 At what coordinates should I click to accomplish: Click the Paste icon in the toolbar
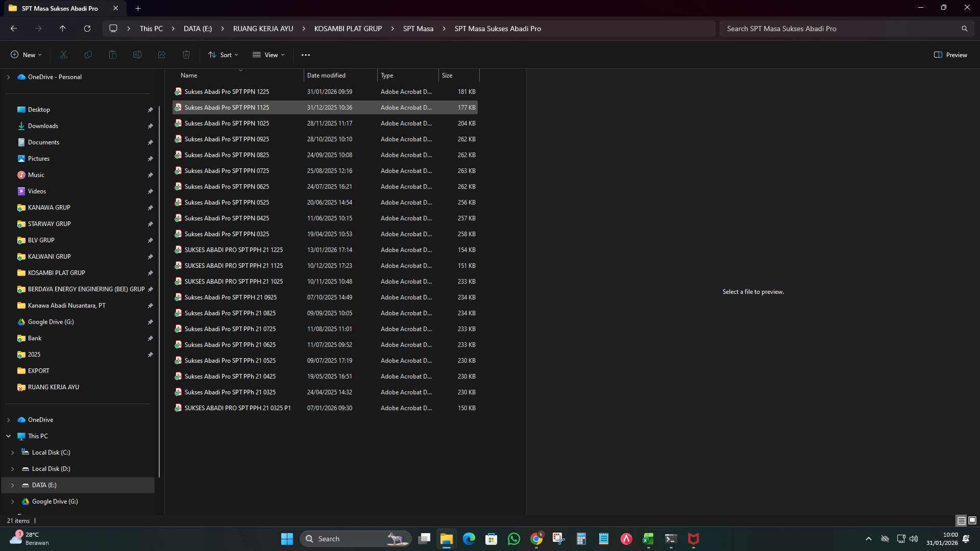click(x=112, y=55)
